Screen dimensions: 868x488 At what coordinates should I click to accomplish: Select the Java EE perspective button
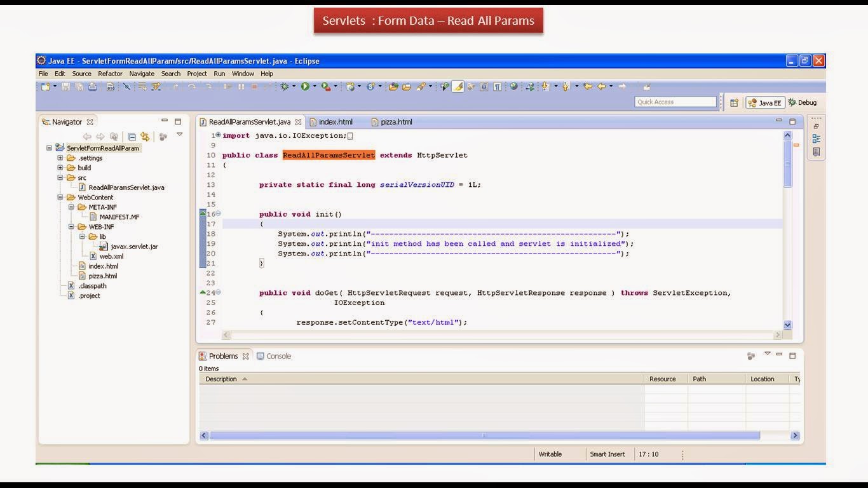pos(765,102)
